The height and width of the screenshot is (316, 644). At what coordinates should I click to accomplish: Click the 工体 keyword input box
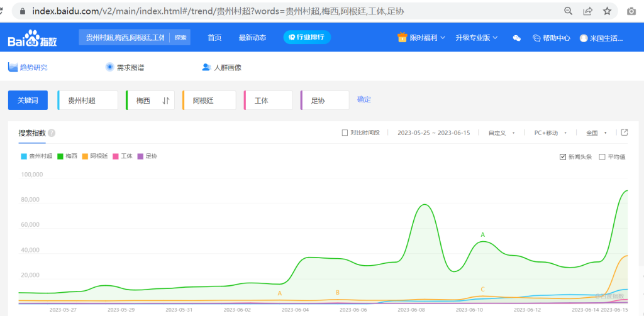click(x=268, y=100)
